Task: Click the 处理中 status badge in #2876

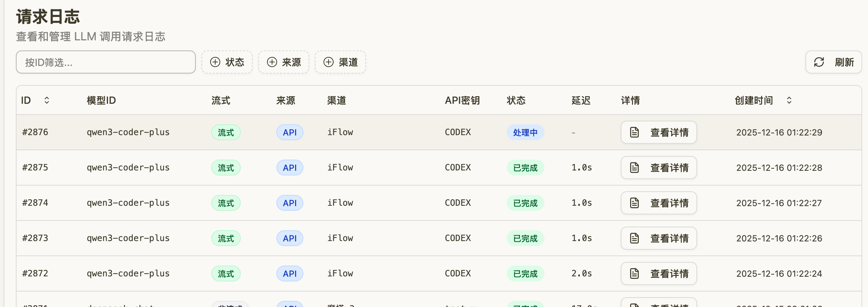Action: [525, 132]
